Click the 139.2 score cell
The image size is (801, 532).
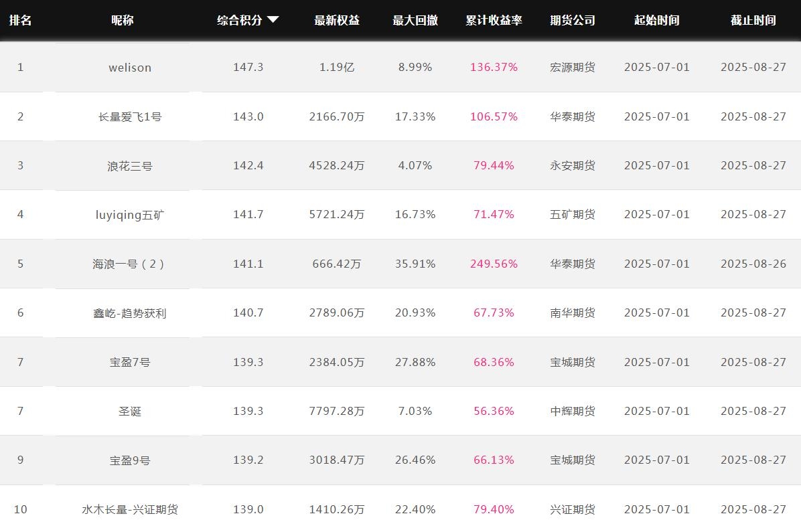click(248, 460)
